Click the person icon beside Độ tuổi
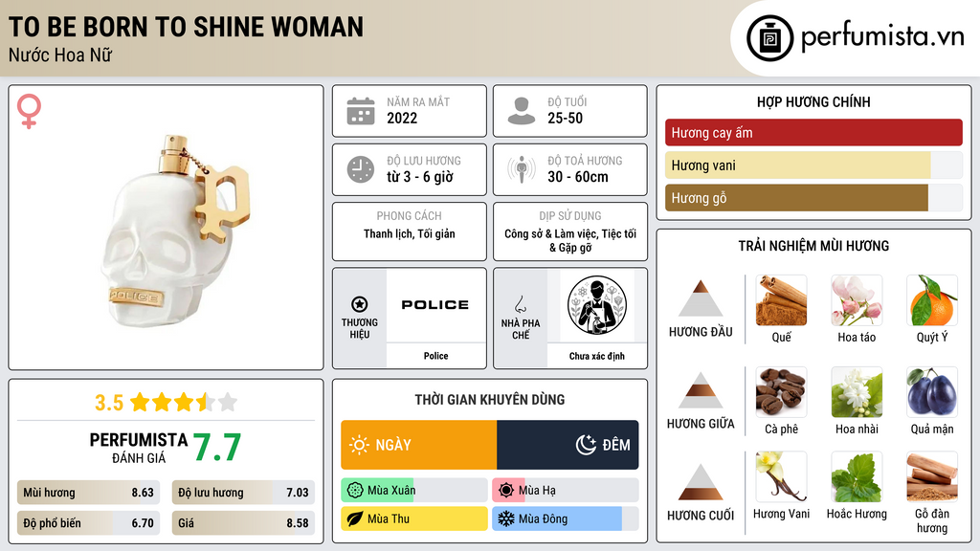The image size is (980, 551). click(x=522, y=111)
